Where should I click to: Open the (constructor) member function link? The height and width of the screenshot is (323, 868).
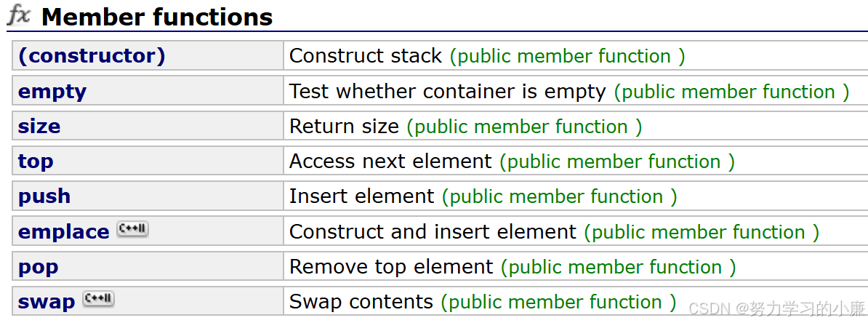tap(92, 56)
